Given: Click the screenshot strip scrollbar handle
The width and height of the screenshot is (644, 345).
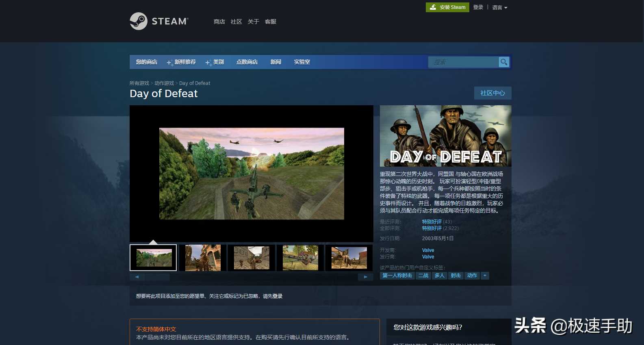Looking at the screenshot, I should pos(157,277).
